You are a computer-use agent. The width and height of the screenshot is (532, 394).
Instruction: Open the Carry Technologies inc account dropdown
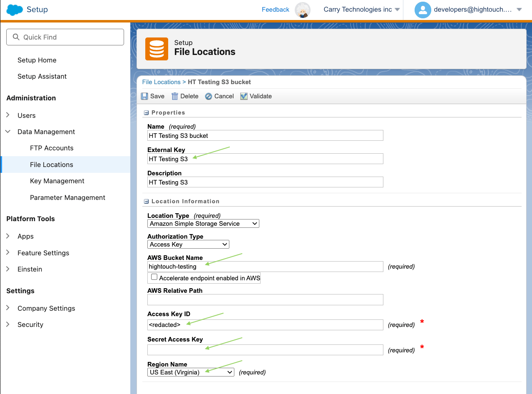point(397,10)
